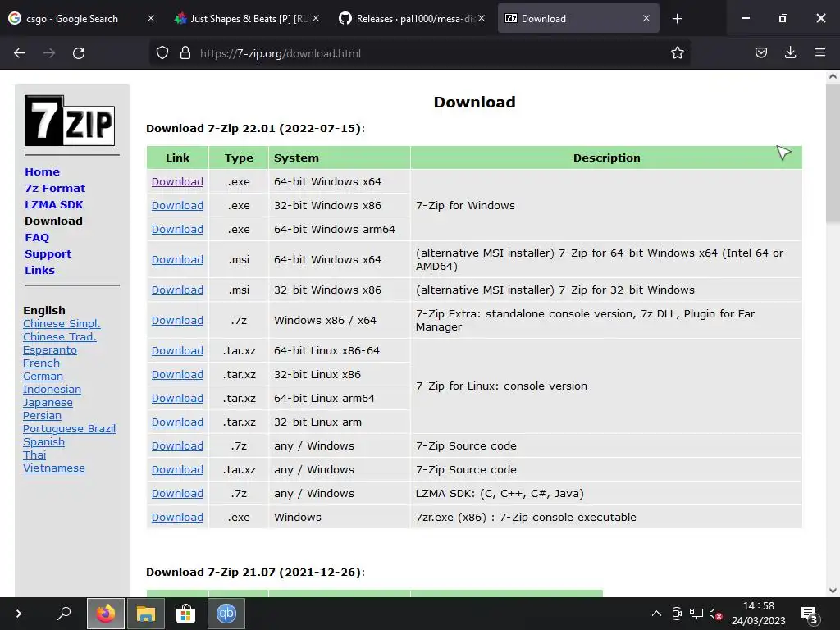Open the tracking protection shield icon

click(x=162, y=53)
